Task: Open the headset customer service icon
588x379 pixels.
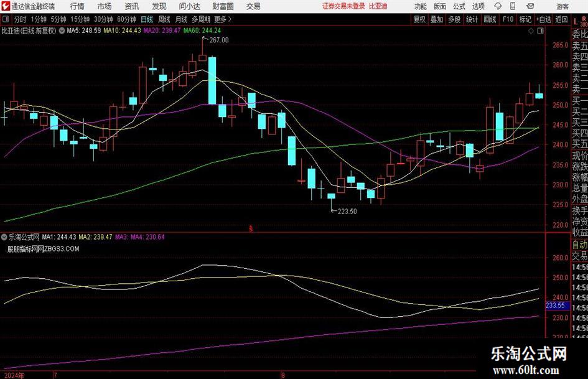Action: (498, 6)
